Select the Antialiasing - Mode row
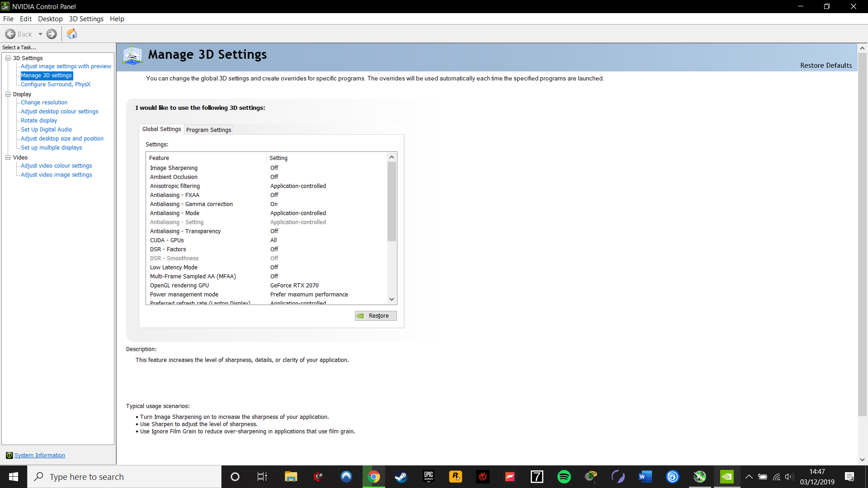Image resolution: width=868 pixels, height=488 pixels. (267, 213)
